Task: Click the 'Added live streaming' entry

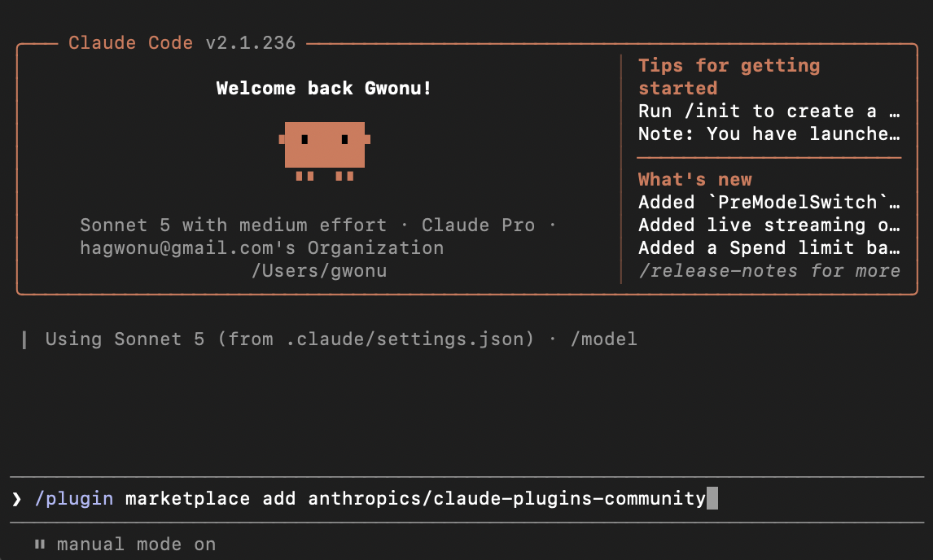Action: coord(769,225)
